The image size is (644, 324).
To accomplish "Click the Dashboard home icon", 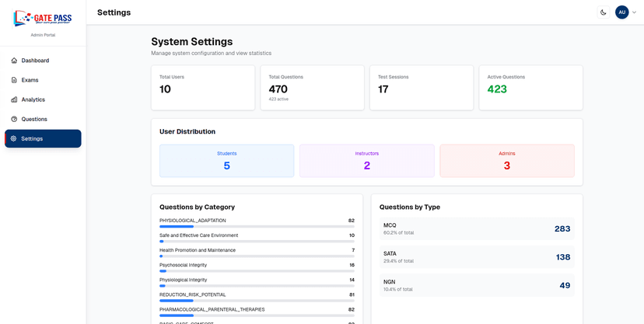I will [x=14, y=61].
